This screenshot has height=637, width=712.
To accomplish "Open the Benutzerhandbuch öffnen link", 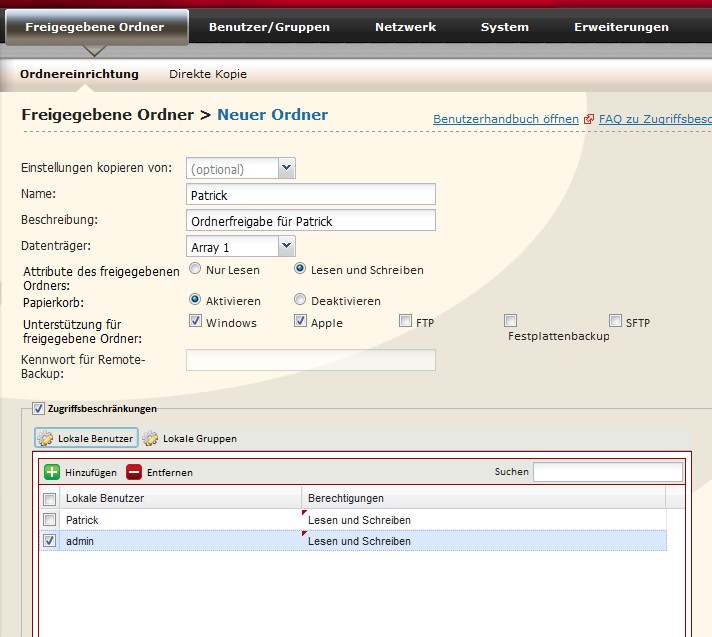I will 506,119.
